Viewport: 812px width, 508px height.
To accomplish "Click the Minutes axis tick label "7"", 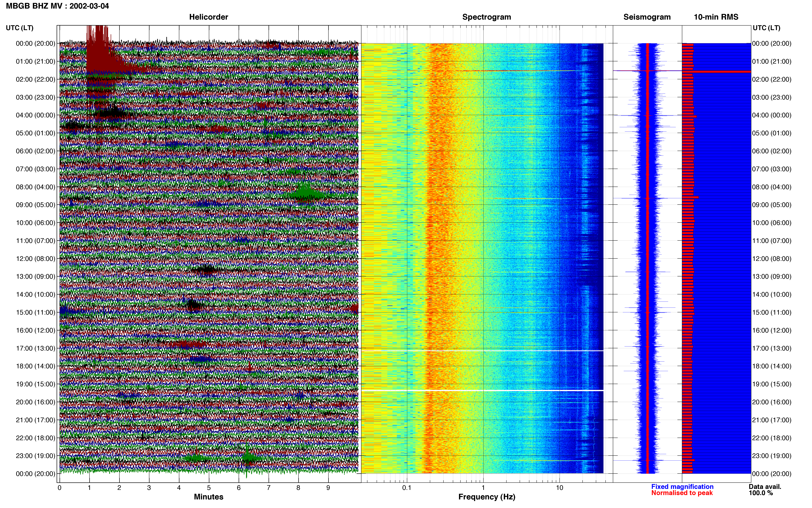I will pyautogui.click(x=269, y=488).
